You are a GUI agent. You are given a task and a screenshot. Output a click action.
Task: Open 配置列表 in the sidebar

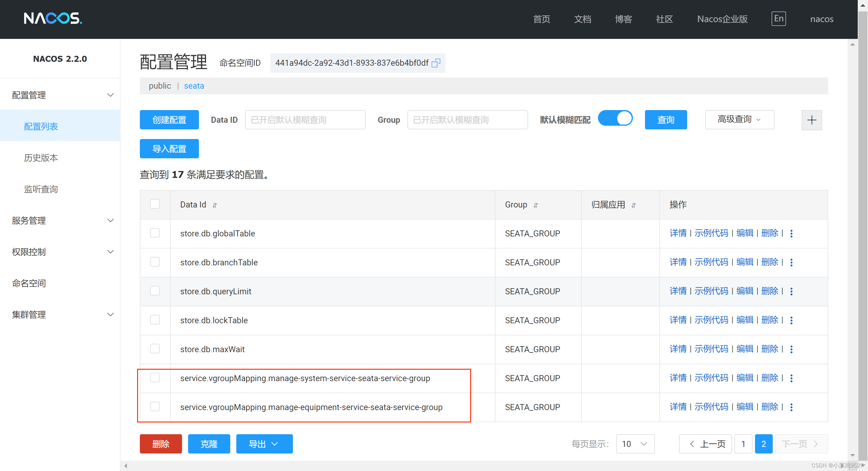(60, 126)
